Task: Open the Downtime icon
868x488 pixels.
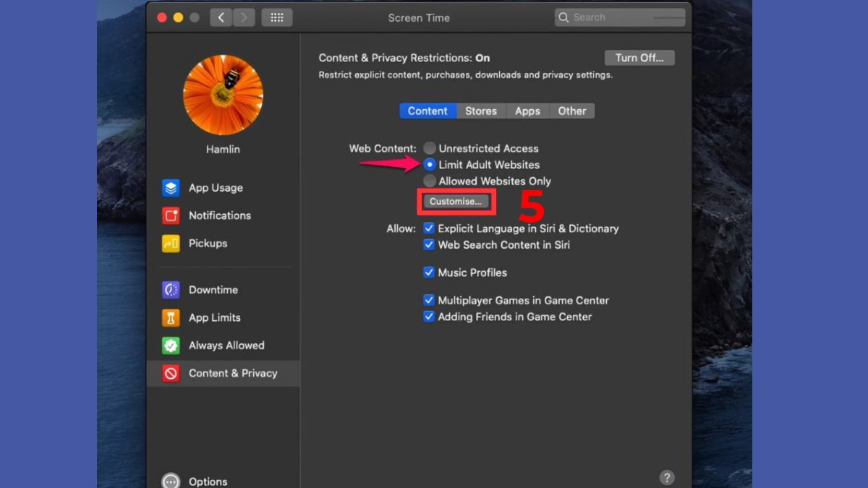Action: (171, 290)
